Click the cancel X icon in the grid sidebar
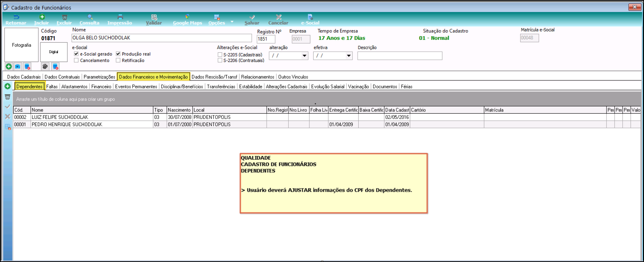644x262 pixels. click(8, 116)
